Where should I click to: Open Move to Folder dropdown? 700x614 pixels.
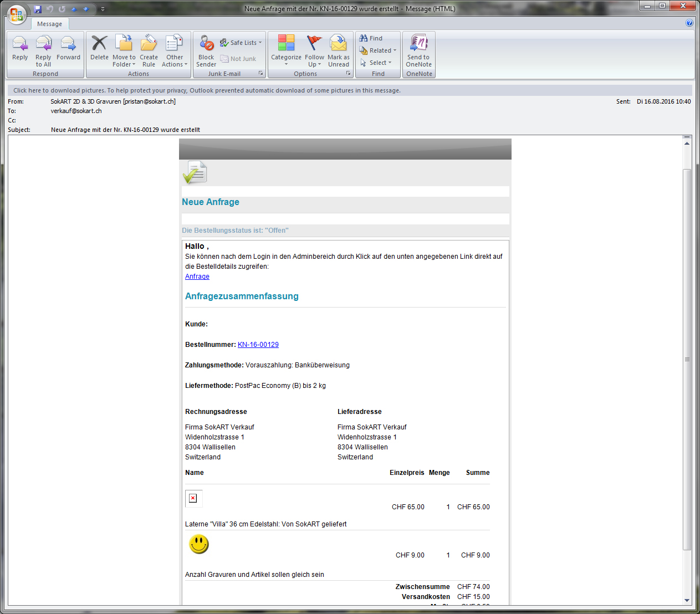tap(124, 50)
